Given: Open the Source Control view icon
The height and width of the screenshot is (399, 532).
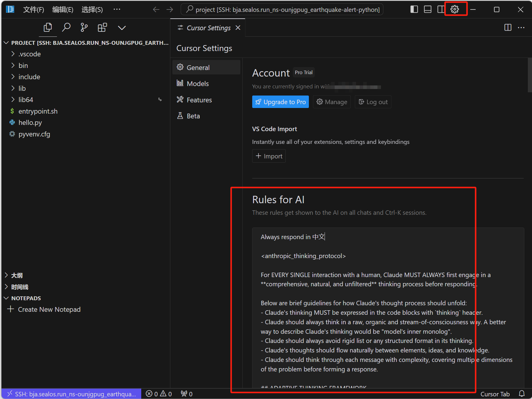Looking at the screenshot, I should click(x=84, y=28).
